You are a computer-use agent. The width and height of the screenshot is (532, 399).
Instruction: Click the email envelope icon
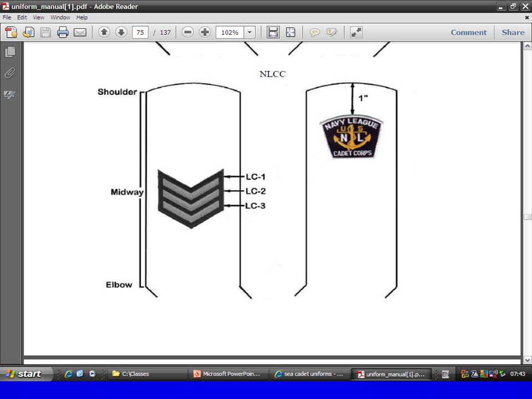tap(80, 33)
